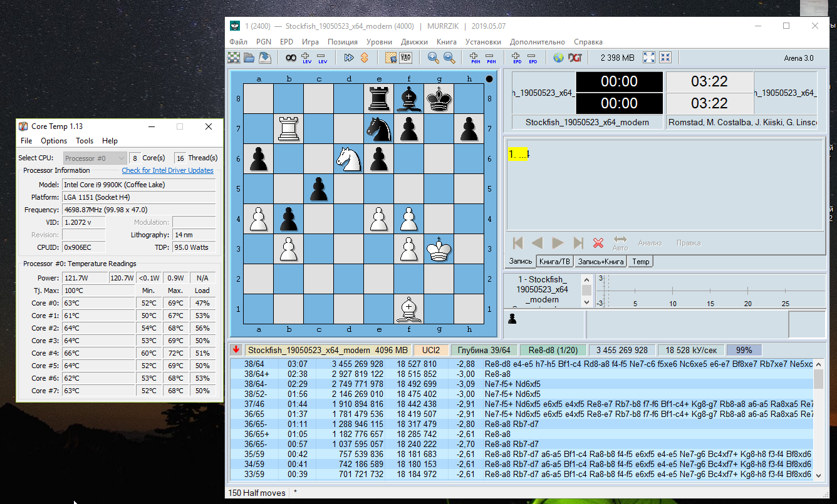Image resolution: width=837 pixels, height=504 pixels.
Task: Click the Re8-d8 (1/20) current move field
Action: (x=553, y=350)
